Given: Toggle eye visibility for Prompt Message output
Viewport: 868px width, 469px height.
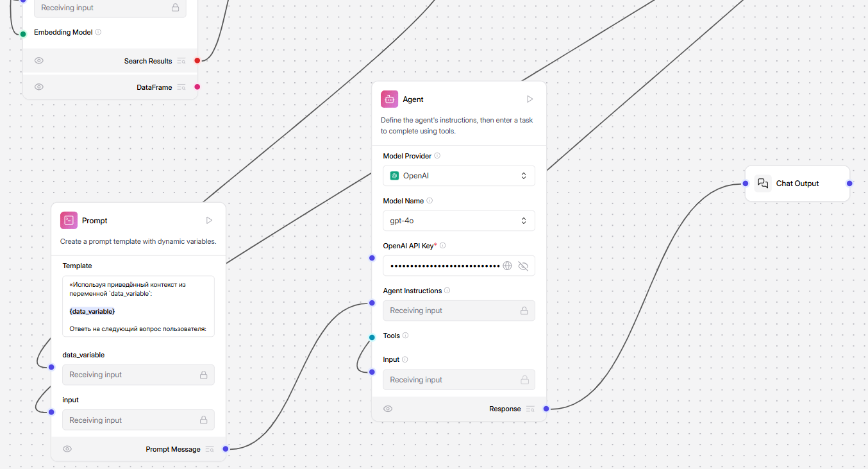Looking at the screenshot, I should coord(67,450).
